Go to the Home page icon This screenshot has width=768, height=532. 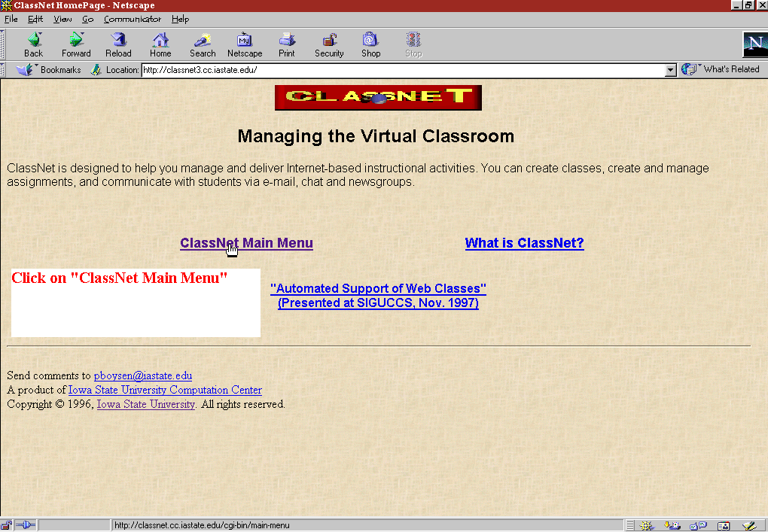[x=160, y=44]
